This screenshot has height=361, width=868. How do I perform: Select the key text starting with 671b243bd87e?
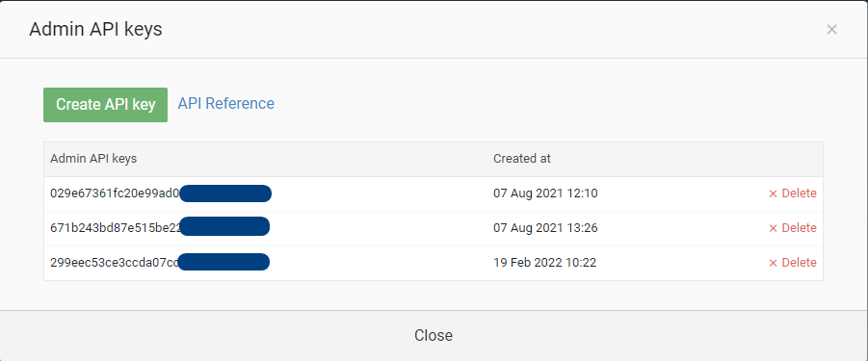click(x=117, y=228)
